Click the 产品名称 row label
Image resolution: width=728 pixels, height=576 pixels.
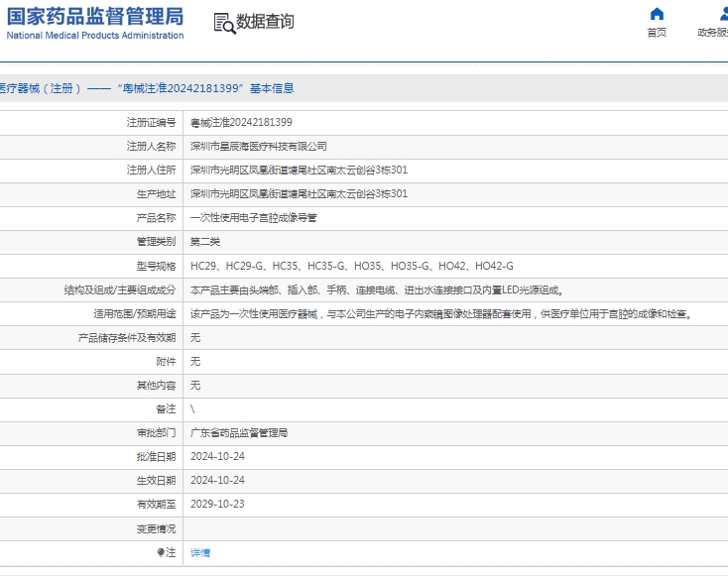157,218
